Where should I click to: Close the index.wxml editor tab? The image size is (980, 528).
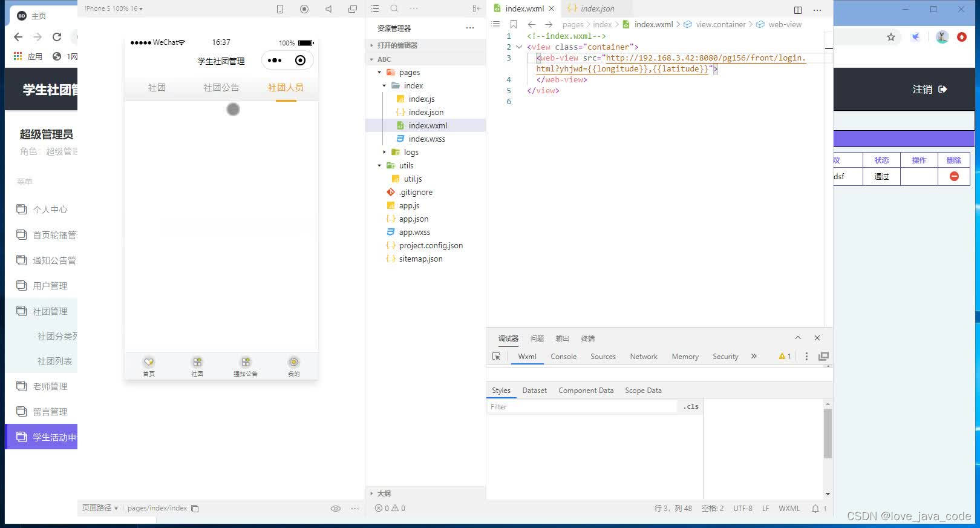click(551, 8)
